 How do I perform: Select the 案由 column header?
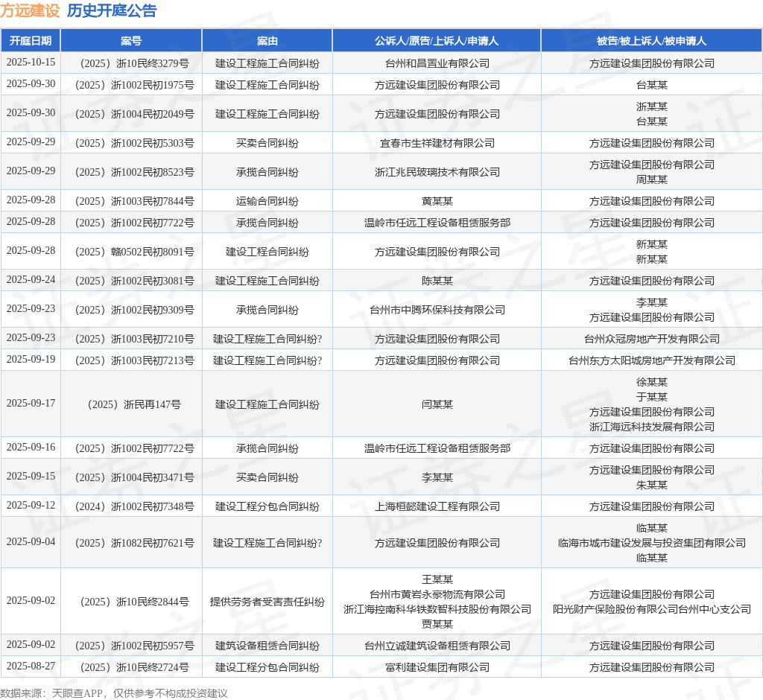267,41
